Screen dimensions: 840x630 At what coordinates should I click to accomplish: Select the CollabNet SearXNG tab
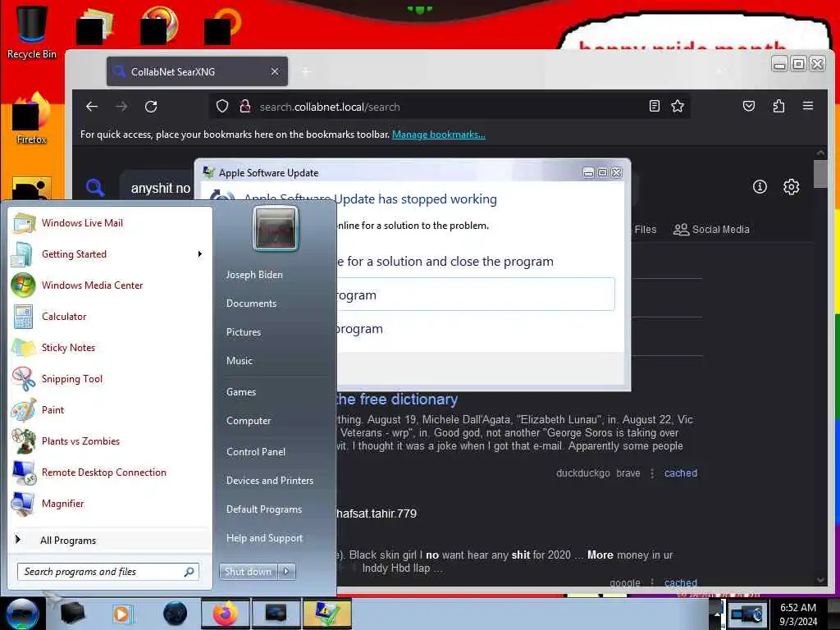(197, 71)
